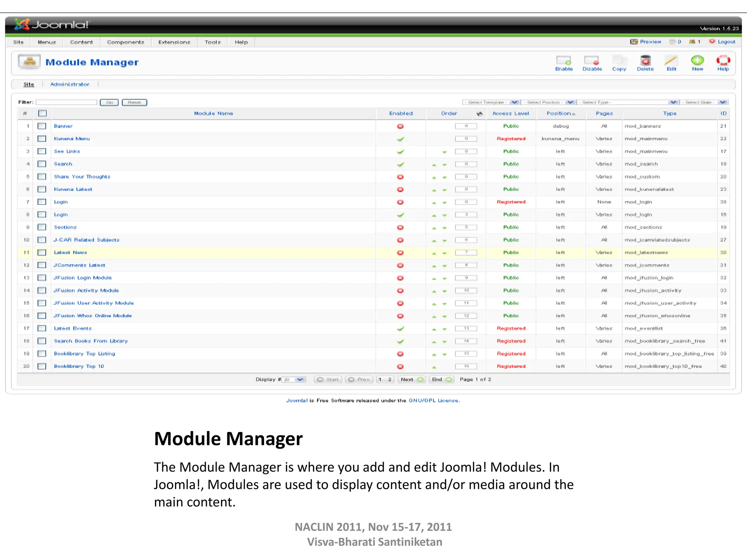
Task: Click the save order icon beside Order
Action: [479, 114]
